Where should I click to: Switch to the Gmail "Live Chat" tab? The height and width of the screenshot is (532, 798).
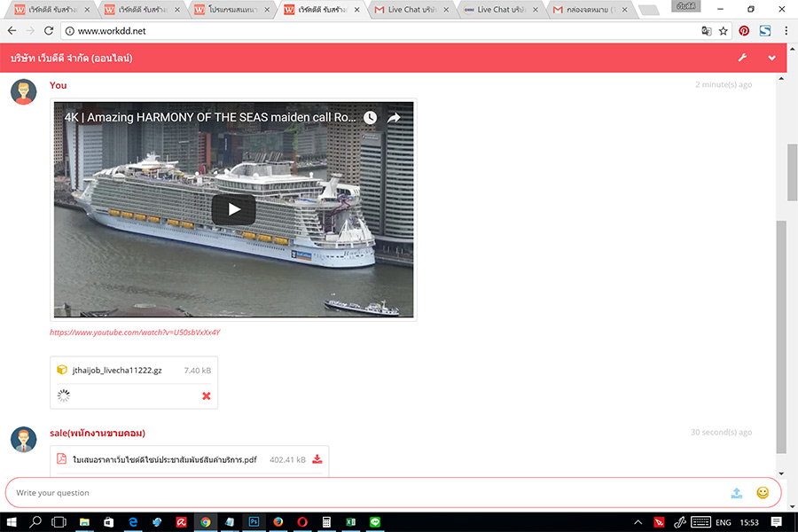click(x=411, y=10)
